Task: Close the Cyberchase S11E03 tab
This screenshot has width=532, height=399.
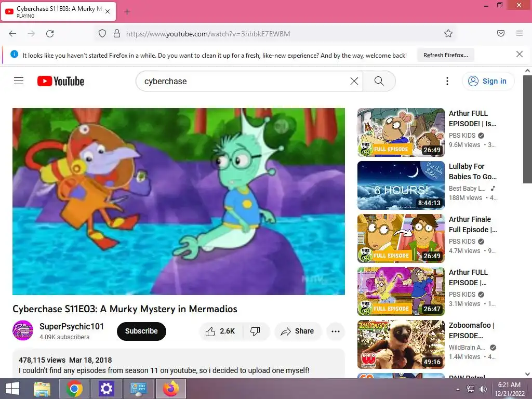Action: [108, 11]
